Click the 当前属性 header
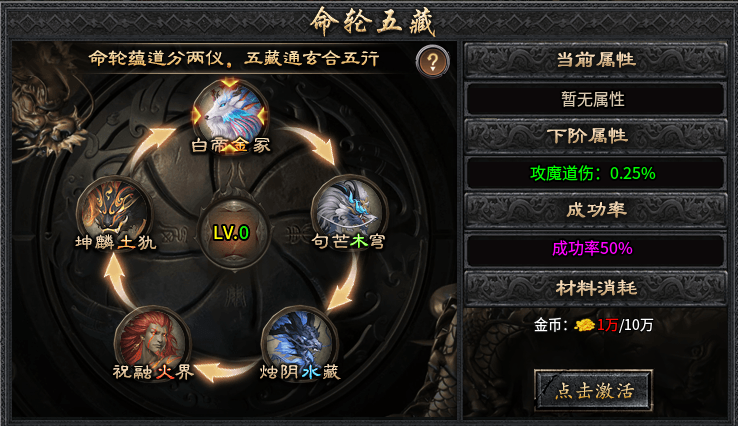Viewport: 738px width, 426px height. pyautogui.click(x=595, y=60)
